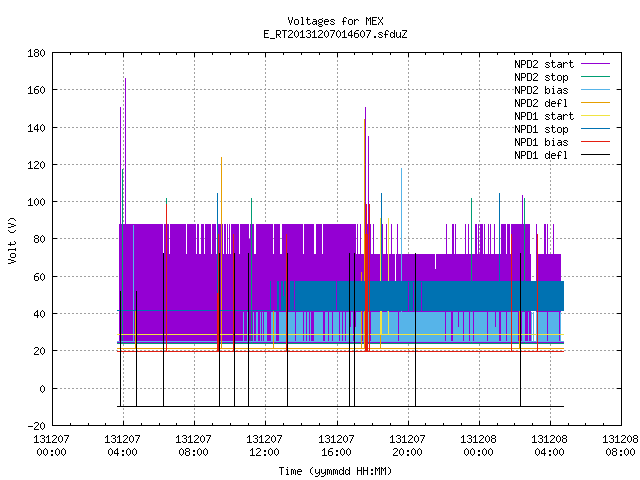The image size is (640, 480).
Task: Click the -20 y-axis tick label
Action: (x=36, y=426)
